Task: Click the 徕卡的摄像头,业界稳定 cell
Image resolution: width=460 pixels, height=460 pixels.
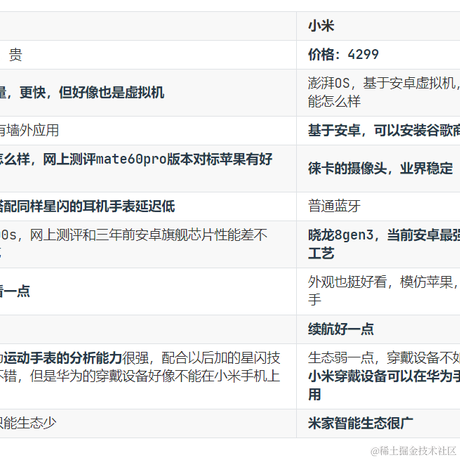Action: [x=378, y=168]
